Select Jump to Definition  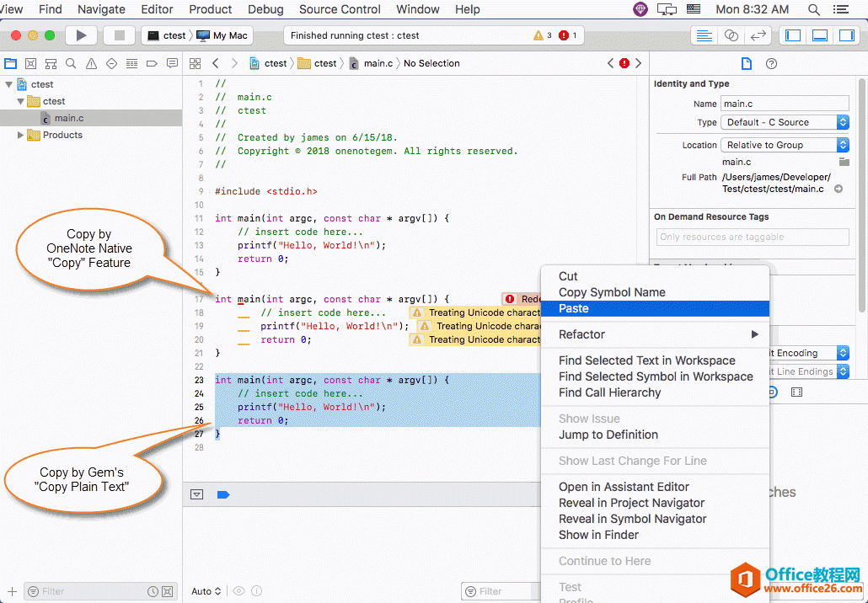pyautogui.click(x=608, y=435)
